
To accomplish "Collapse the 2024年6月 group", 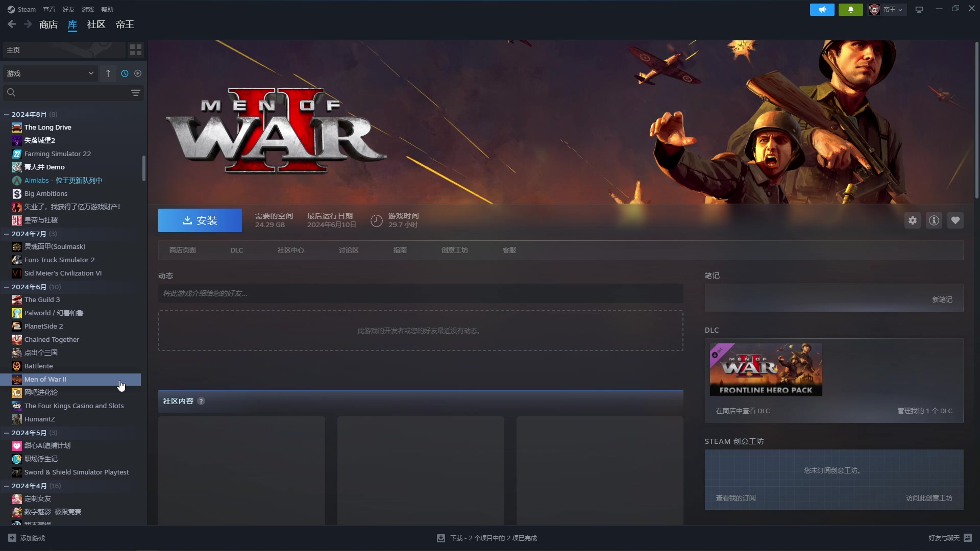I will 7,287.
